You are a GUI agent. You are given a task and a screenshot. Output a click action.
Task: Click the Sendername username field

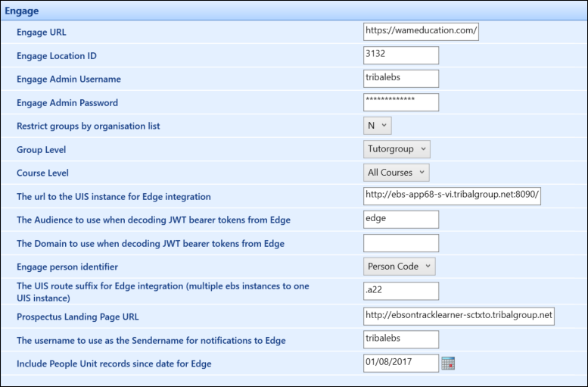tap(401, 340)
